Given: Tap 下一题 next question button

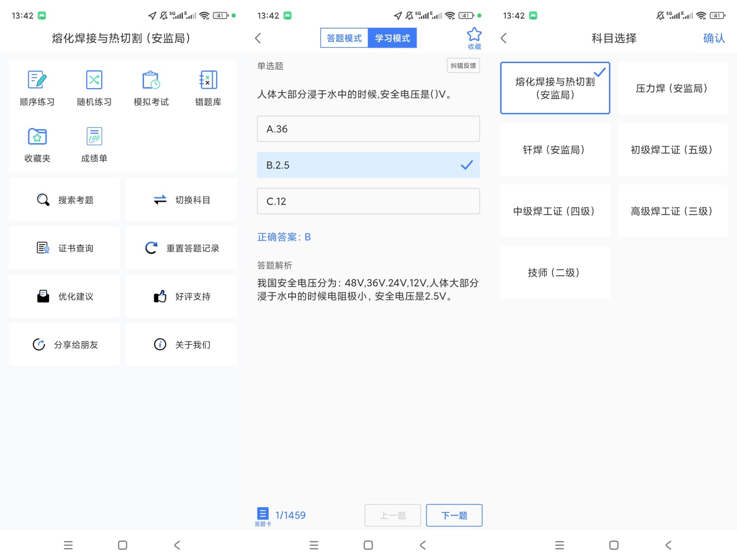Looking at the screenshot, I should (454, 515).
